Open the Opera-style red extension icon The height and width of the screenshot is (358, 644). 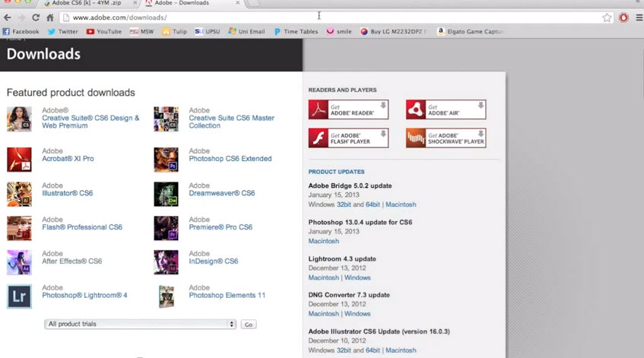[623, 17]
